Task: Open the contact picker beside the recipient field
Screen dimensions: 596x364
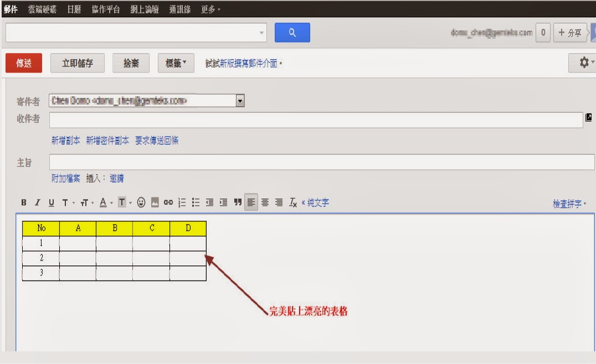Action: pos(589,117)
